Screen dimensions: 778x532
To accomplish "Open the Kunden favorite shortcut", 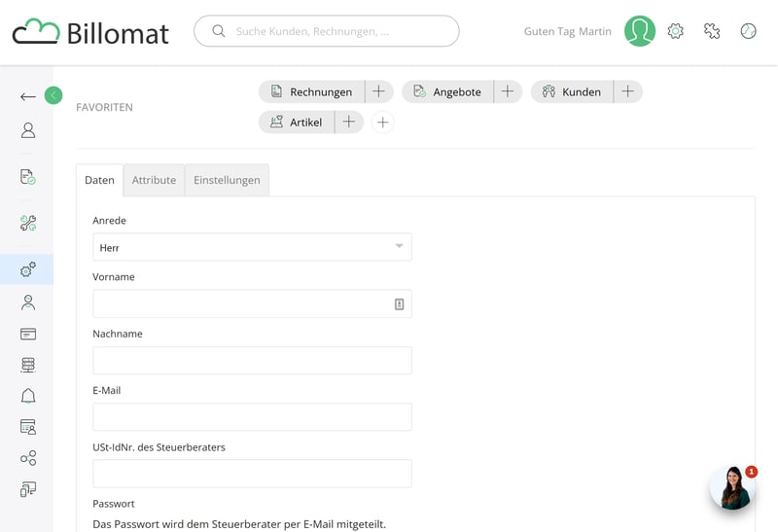I will (x=573, y=91).
